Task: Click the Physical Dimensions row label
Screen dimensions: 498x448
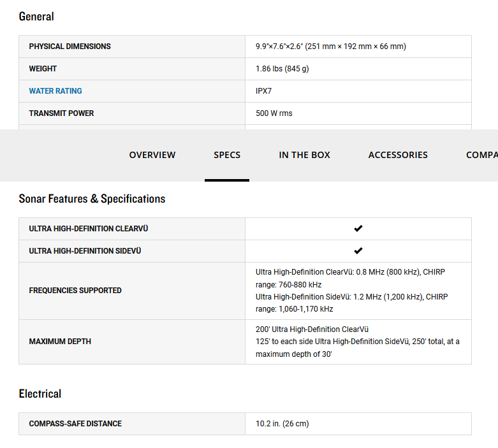Action: (70, 47)
